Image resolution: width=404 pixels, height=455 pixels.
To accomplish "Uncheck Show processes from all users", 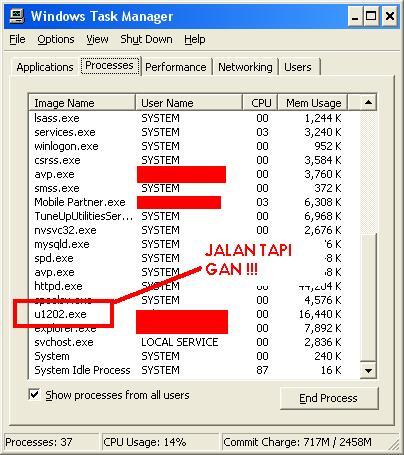I will tap(34, 395).
